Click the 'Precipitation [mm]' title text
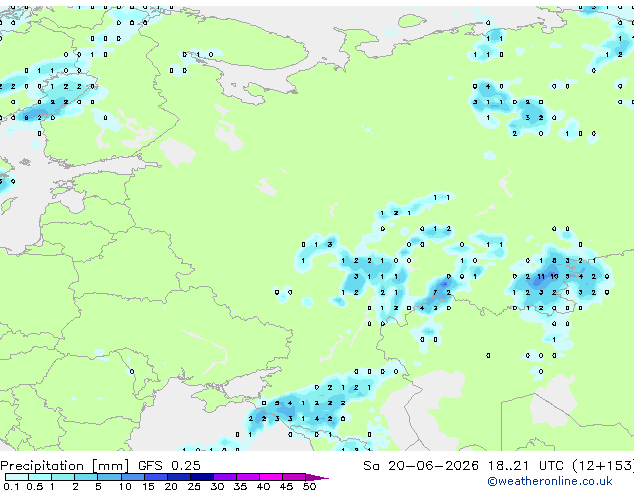The height and width of the screenshot is (490, 634). [65, 466]
